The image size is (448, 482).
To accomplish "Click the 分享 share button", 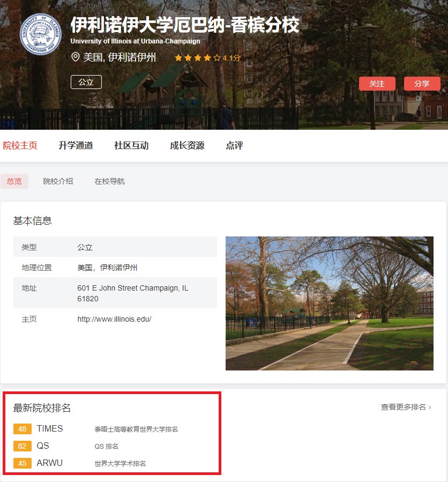I will click(x=422, y=84).
